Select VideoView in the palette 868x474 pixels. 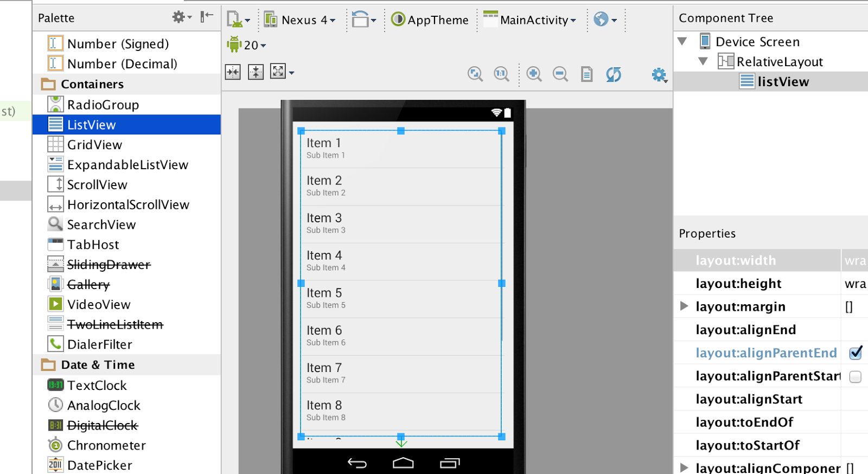(126, 304)
